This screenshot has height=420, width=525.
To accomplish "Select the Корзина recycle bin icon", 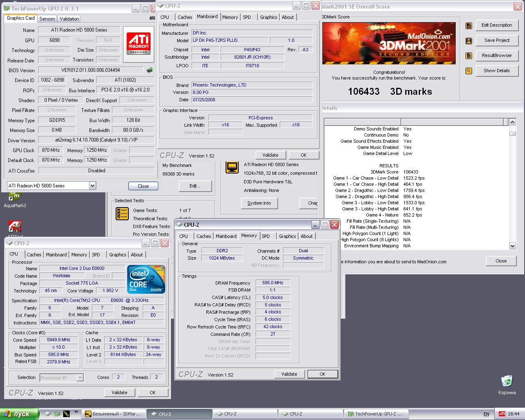I will [x=507, y=385].
